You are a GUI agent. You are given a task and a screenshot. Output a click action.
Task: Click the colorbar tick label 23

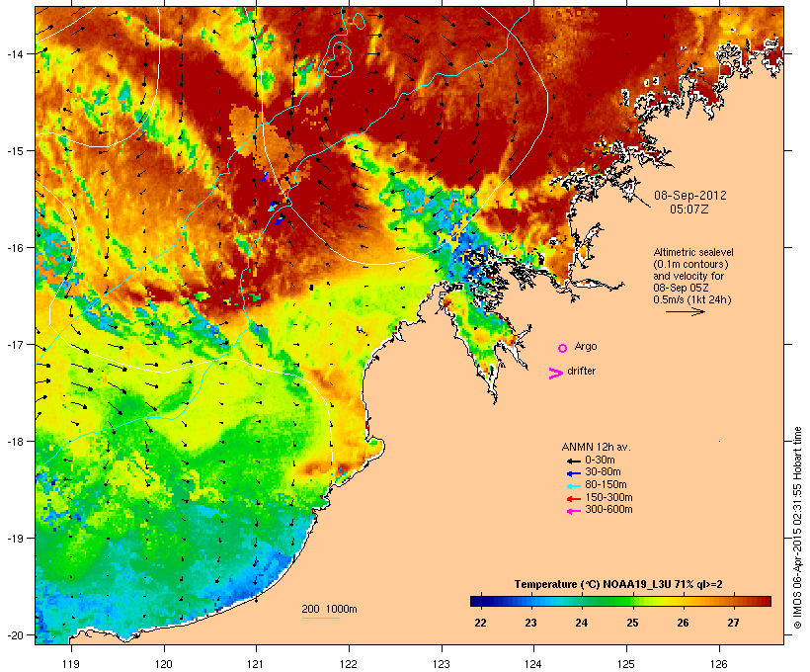531,623
